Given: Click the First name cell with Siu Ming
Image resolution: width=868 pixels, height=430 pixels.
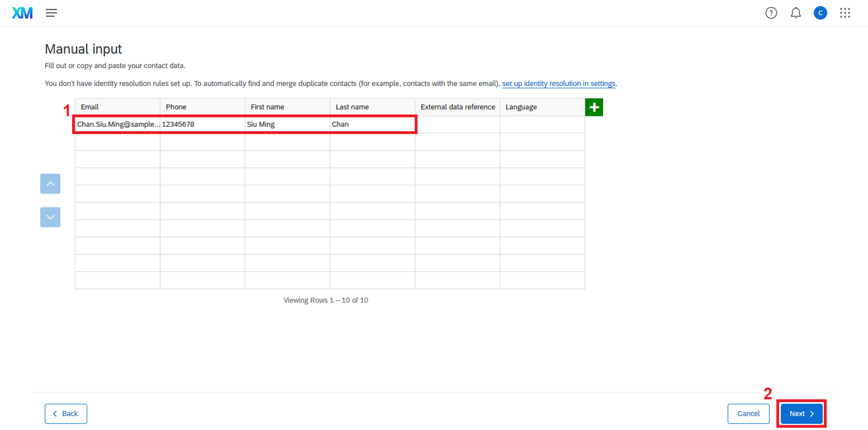Looking at the screenshot, I should point(287,124).
